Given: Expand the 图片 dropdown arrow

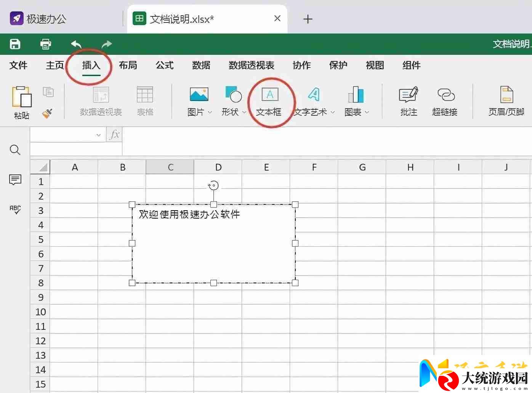Looking at the screenshot, I should [x=210, y=112].
